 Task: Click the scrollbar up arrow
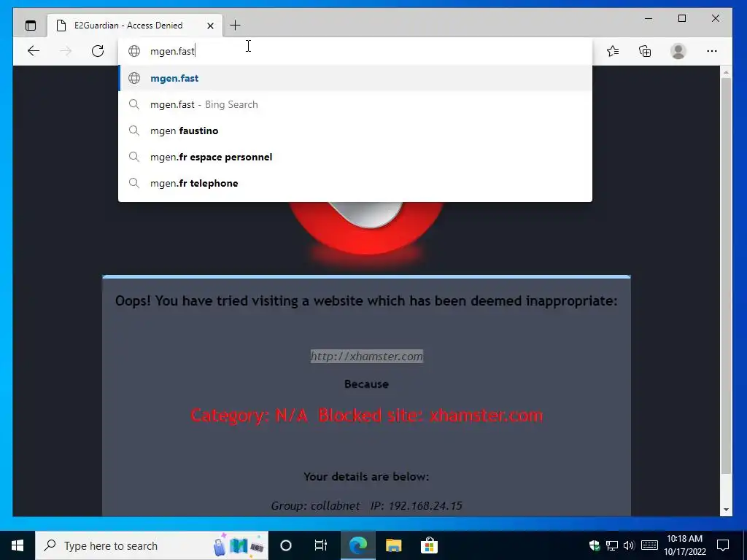726,72
